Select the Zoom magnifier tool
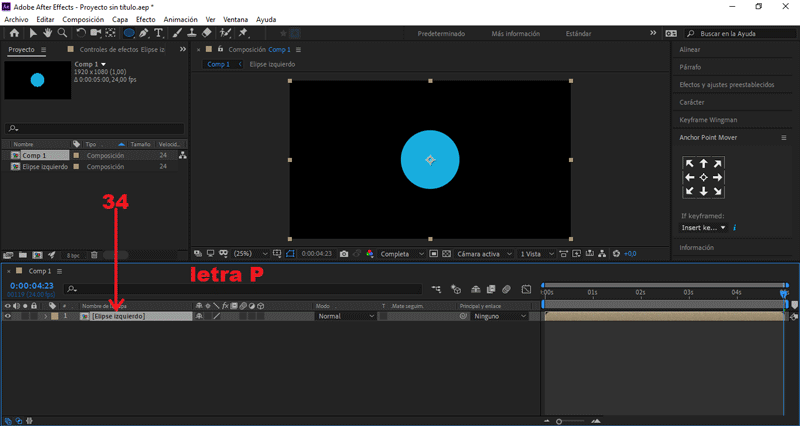This screenshot has width=800, height=426. pyautogui.click(x=62, y=33)
